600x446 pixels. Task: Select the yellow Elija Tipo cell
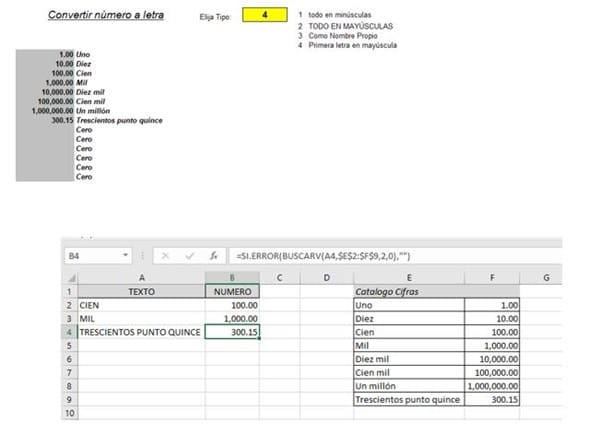coord(265,15)
